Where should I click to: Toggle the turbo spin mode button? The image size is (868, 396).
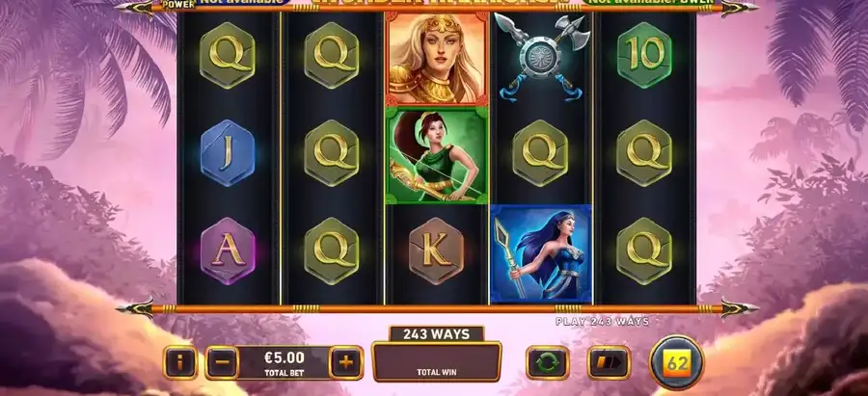pos(609,363)
